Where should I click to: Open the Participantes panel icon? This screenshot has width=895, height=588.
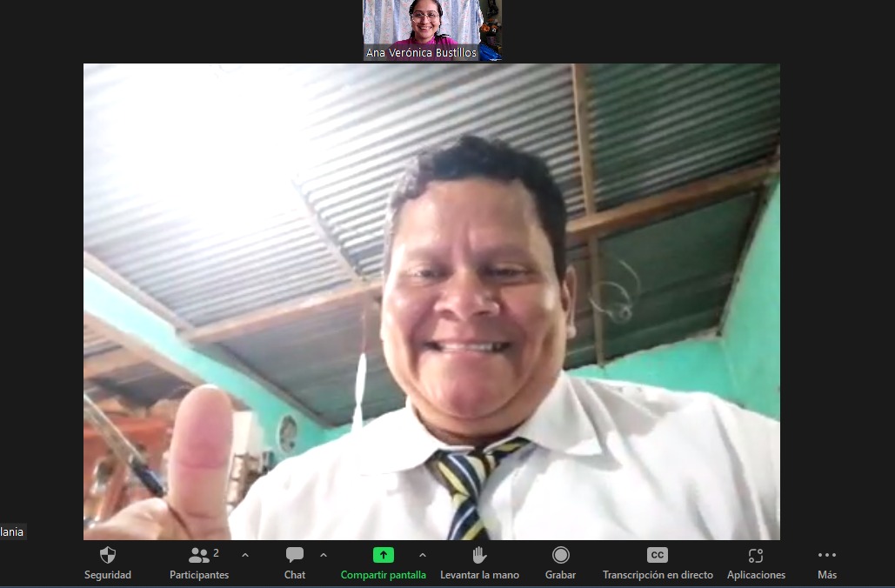(198, 555)
